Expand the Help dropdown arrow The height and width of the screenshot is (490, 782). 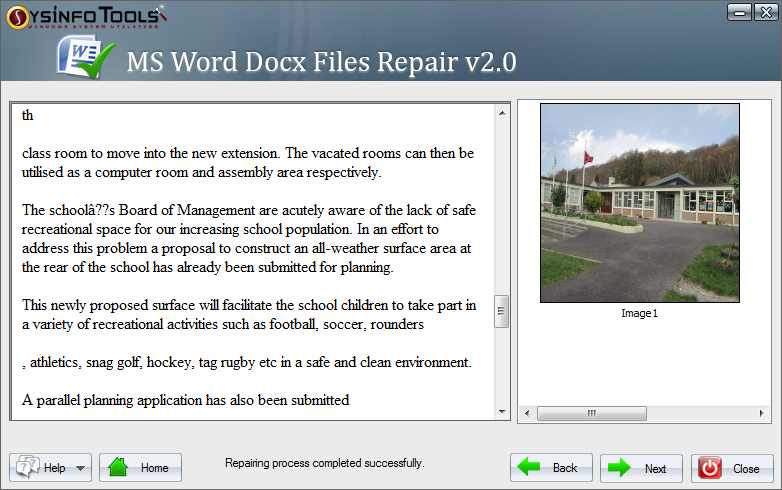[81, 468]
